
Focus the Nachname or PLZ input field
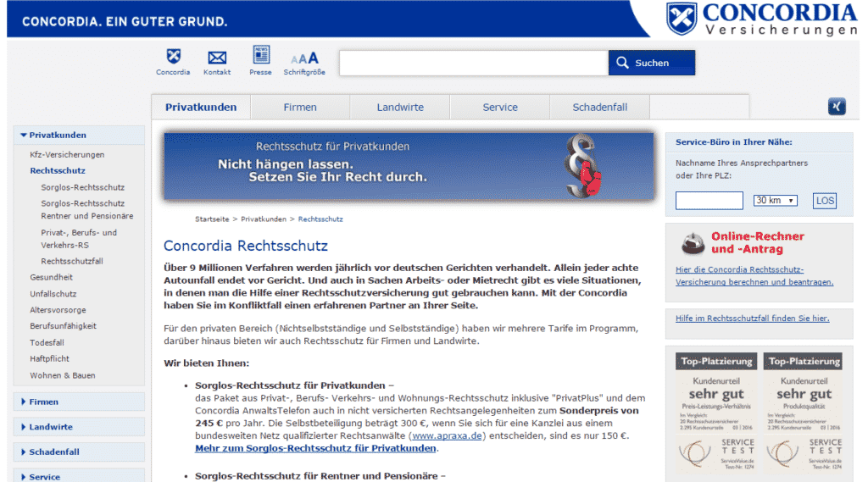pyautogui.click(x=709, y=200)
